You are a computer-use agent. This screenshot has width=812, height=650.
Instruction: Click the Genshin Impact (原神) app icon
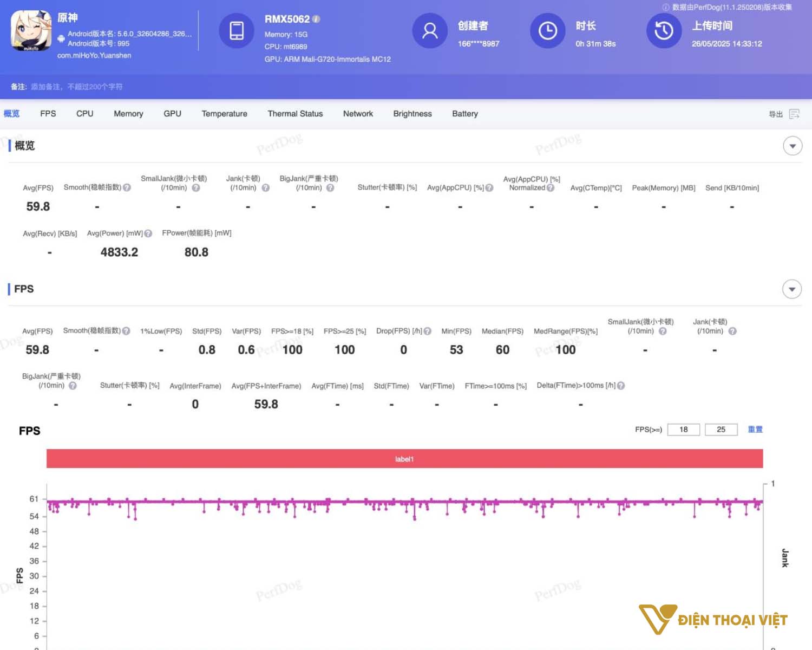pyautogui.click(x=30, y=31)
